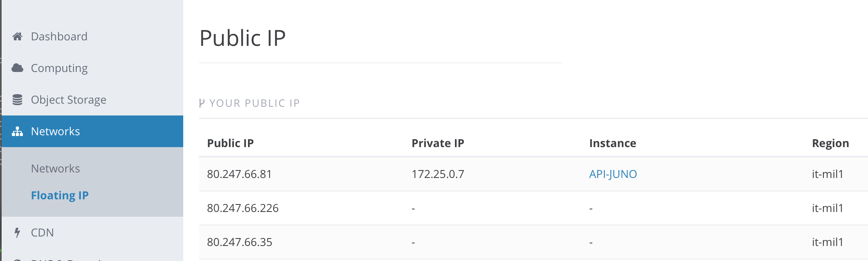Select the lightning bolt icon for CDN
The width and height of the screenshot is (868, 261).
pos(17,233)
